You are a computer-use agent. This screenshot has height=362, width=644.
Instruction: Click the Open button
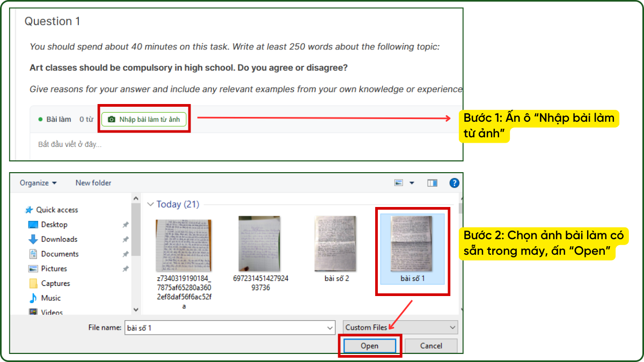(x=369, y=346)
